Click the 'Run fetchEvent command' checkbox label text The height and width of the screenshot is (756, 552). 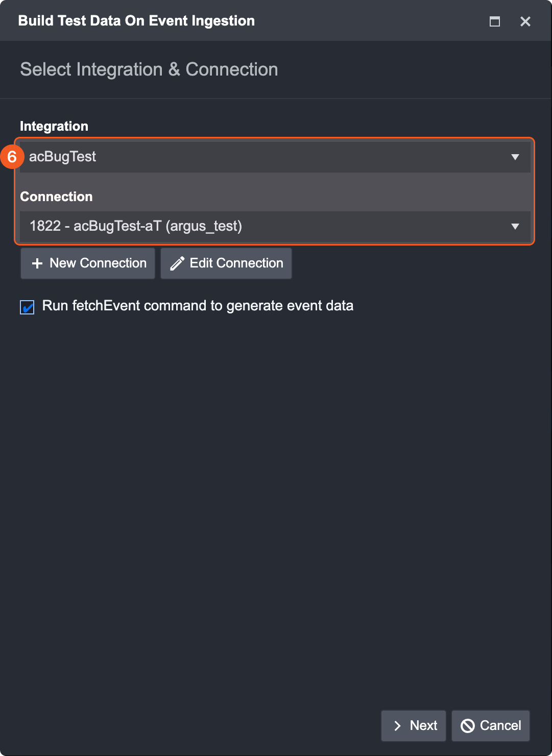point(198,306)
